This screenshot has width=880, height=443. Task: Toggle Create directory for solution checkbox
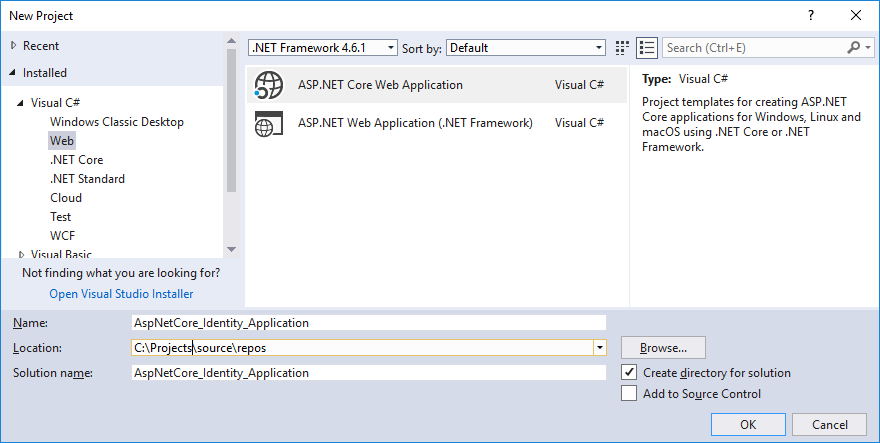(x=629, y=372)
